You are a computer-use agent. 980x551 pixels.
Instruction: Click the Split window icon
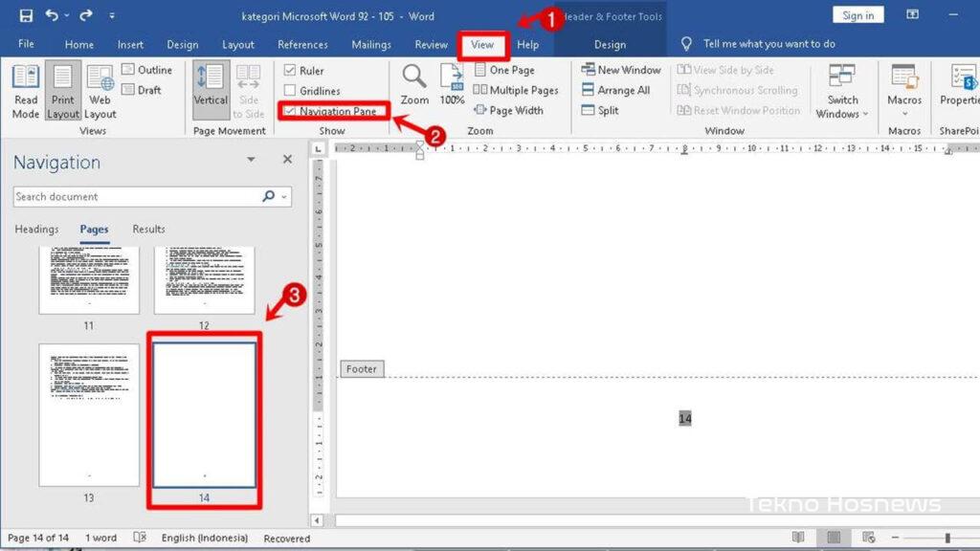(590, 111)
